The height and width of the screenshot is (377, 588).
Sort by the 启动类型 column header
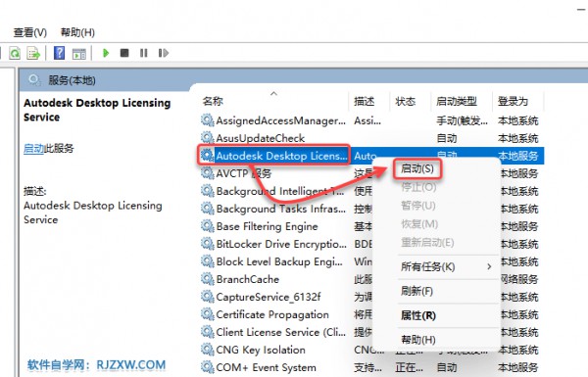coord(457,101)
